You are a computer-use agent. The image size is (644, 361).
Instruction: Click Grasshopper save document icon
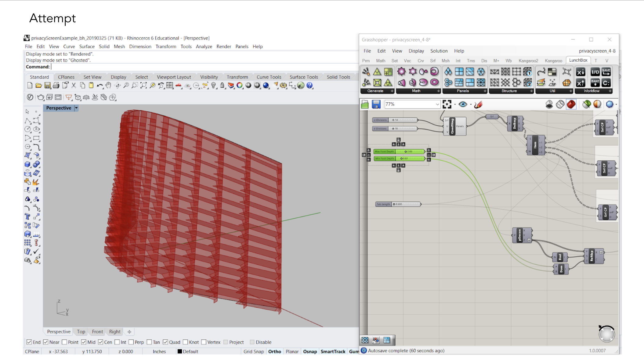[376, 105]
